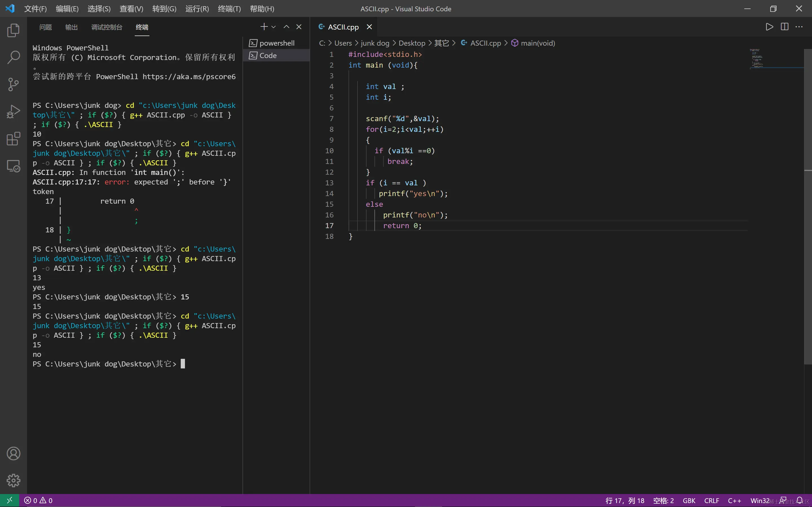Open Remote Explorer in activity bar
812x507 pixels.
(x=14, y=166)
